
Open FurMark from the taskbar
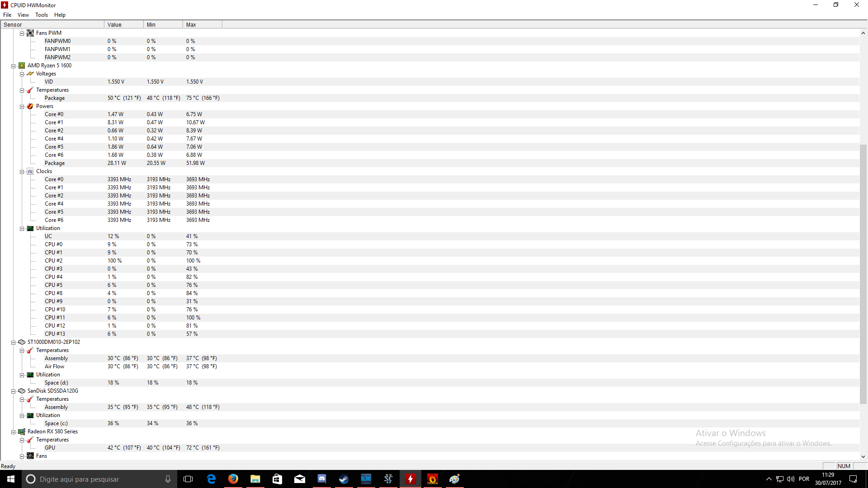433,479
